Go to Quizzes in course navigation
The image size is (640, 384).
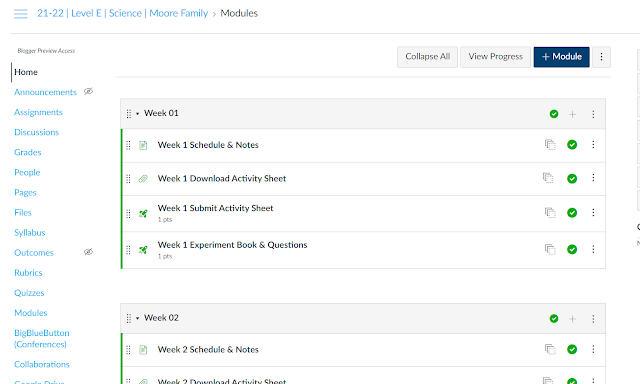(x=29, y=293)
